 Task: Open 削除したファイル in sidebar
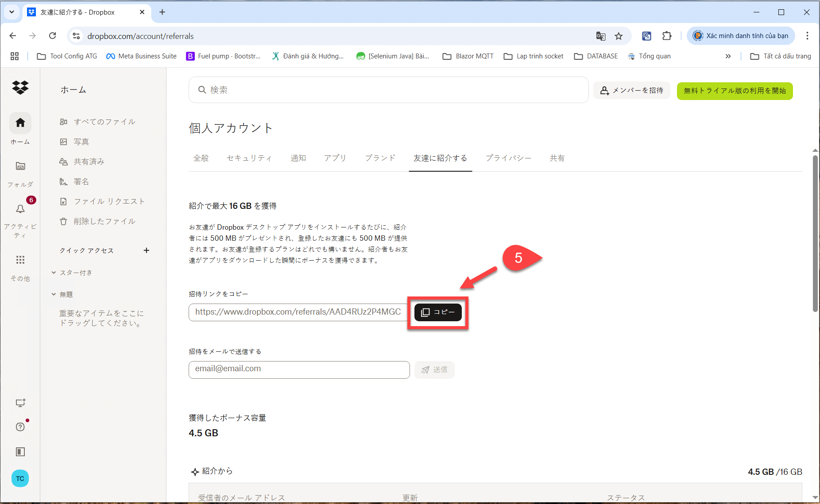(97, 221)
